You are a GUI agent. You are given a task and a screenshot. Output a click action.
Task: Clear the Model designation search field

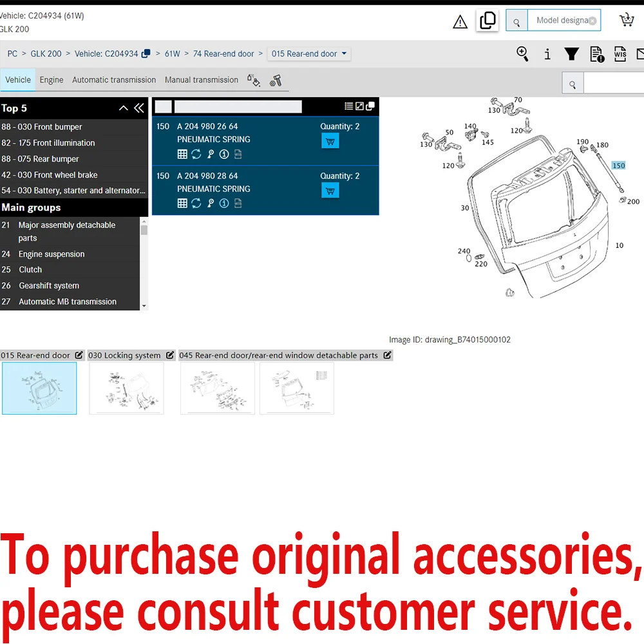point(592,21)
